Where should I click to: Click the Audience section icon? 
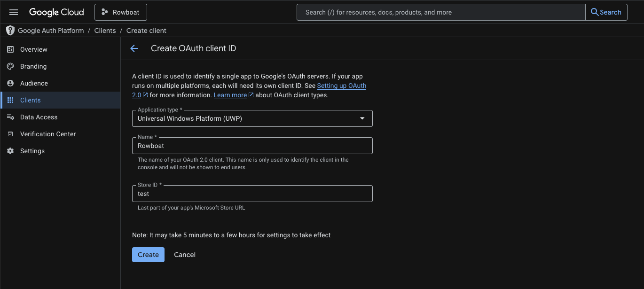[10, 83]
